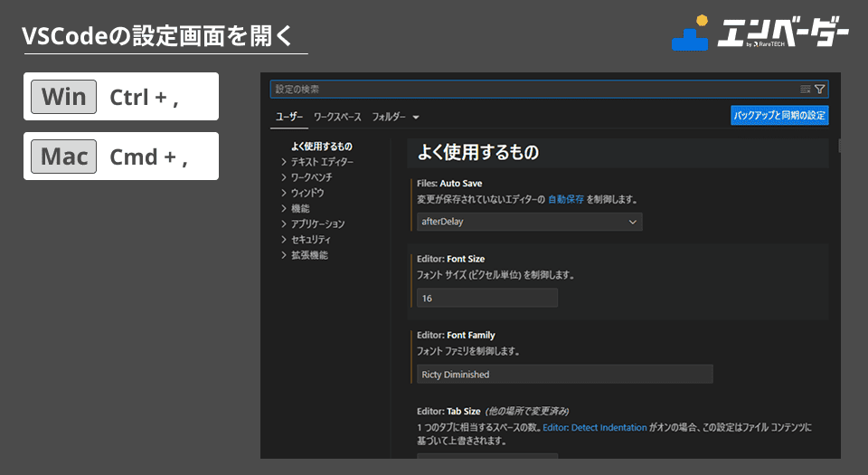868x475 pixels.
Task: Click バックアップと同期の設定 button
Action: 779,115
